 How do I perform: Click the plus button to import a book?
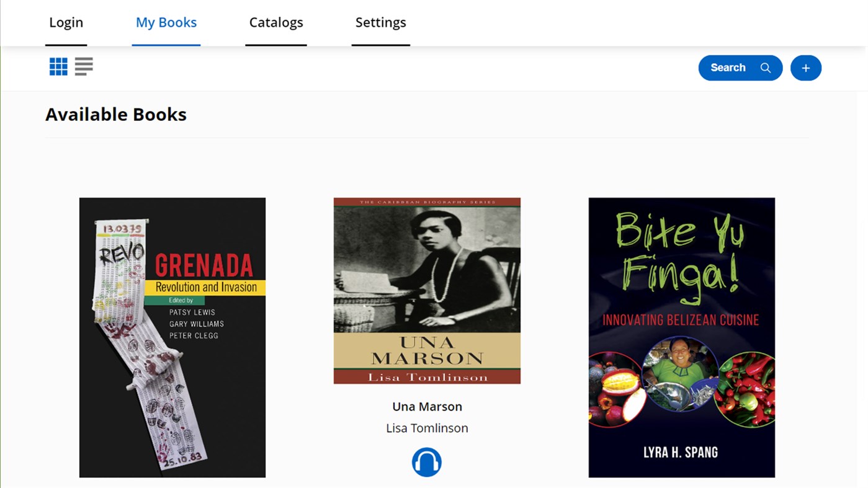coord(805,68)
